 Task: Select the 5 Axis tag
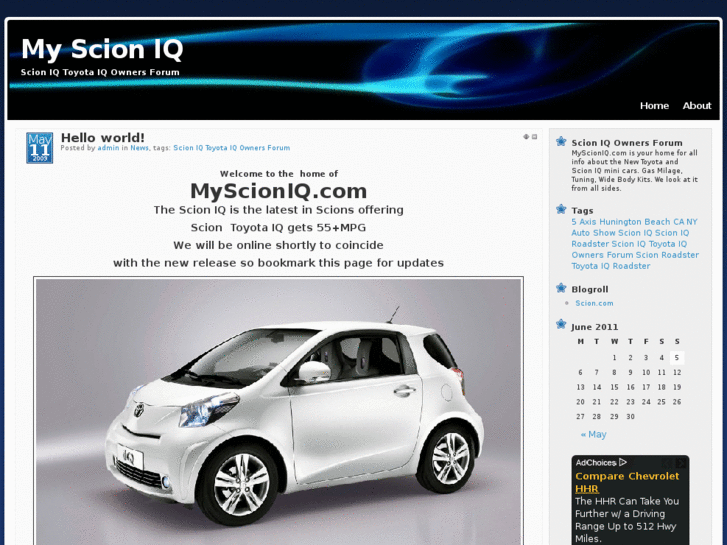(x=584, y=222)
